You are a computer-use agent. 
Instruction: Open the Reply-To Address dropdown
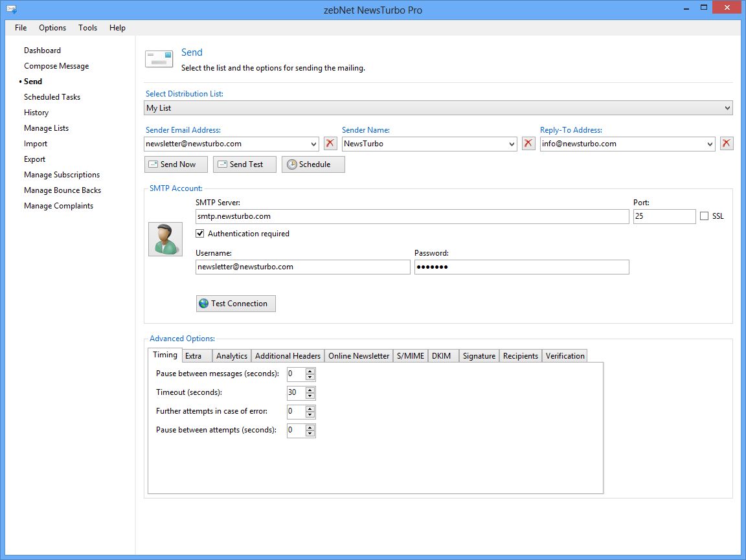coord(710,144)
